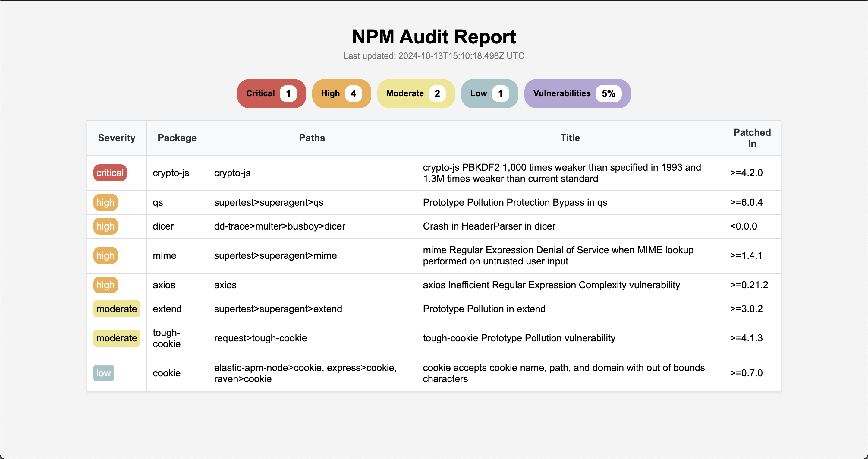Click the supertest>superagent>qs path cell

click(x=269, y=202)
